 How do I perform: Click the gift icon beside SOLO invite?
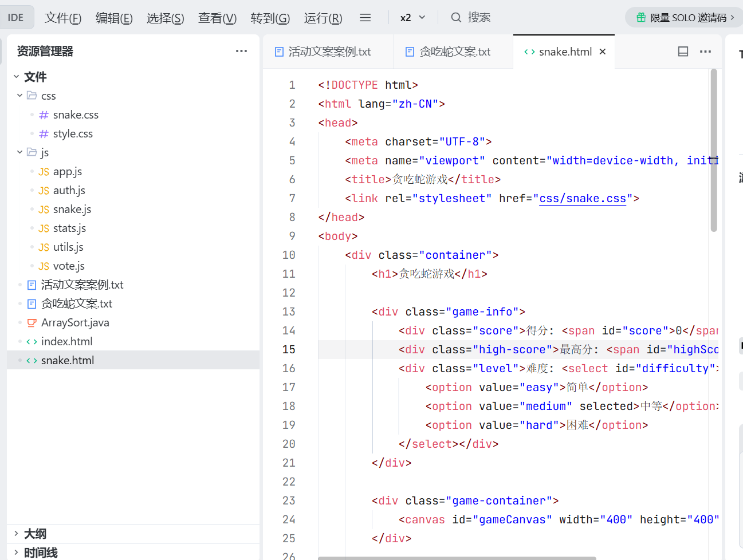click(x=641, y=18)
